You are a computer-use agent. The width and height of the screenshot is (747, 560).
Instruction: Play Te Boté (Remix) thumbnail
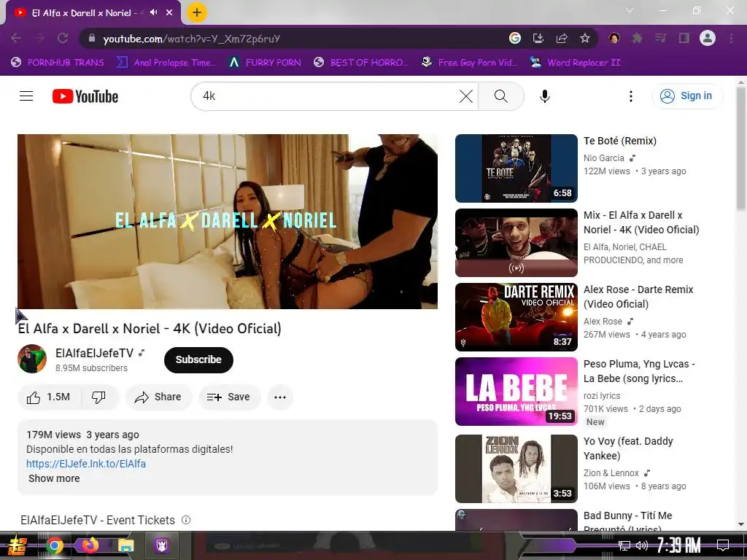tap(516, 168)
